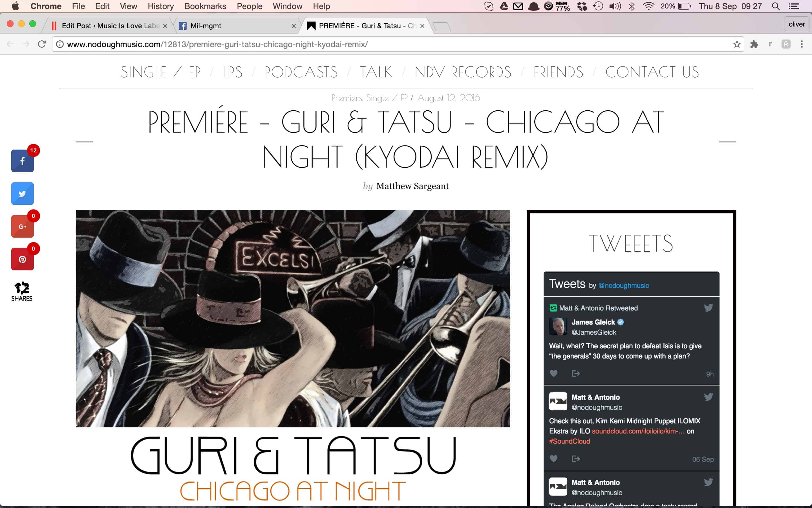Open 06 Sep tweet timestamp
Viewport: 812px width, 508px height.
tap(703, 459)
